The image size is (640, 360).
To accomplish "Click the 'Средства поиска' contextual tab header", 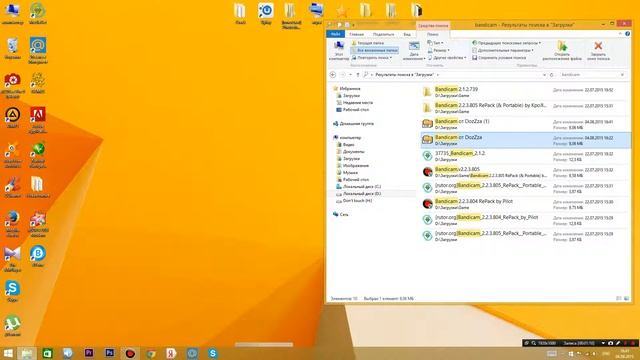I will 433,25.
